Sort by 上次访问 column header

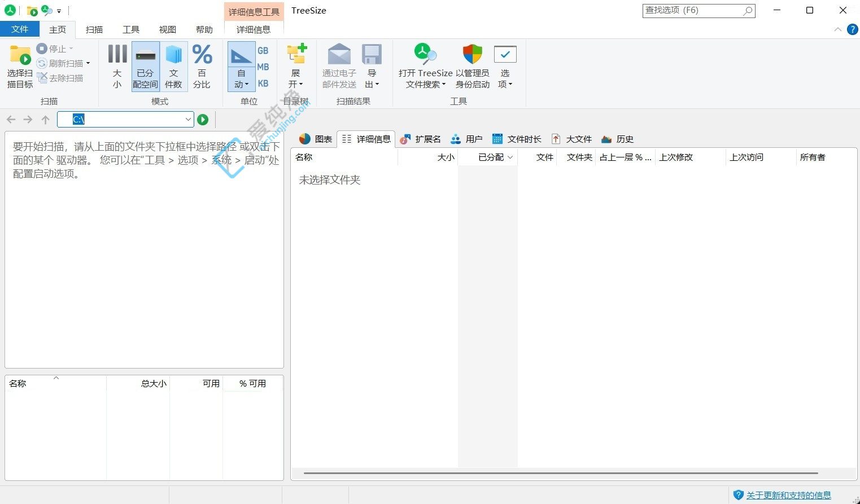point(761,157)
